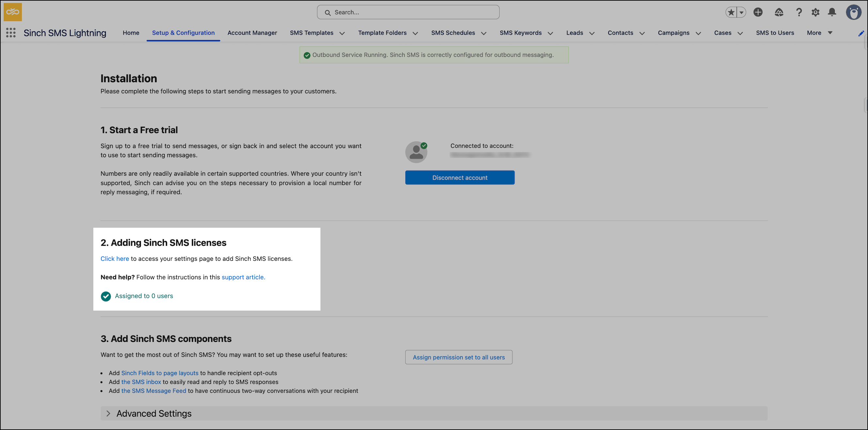The width and height of the screenshot is (868, 430).
Task: Click '2. Adding Sinch SMS licenses' heading
Action: tap(163, 243)
